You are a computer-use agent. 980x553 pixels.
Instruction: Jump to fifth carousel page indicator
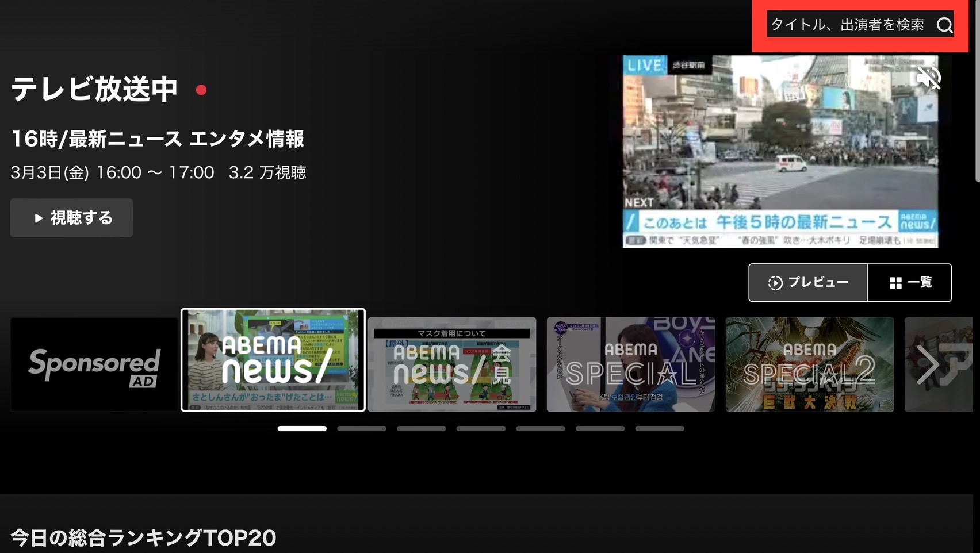pos(541,428)
